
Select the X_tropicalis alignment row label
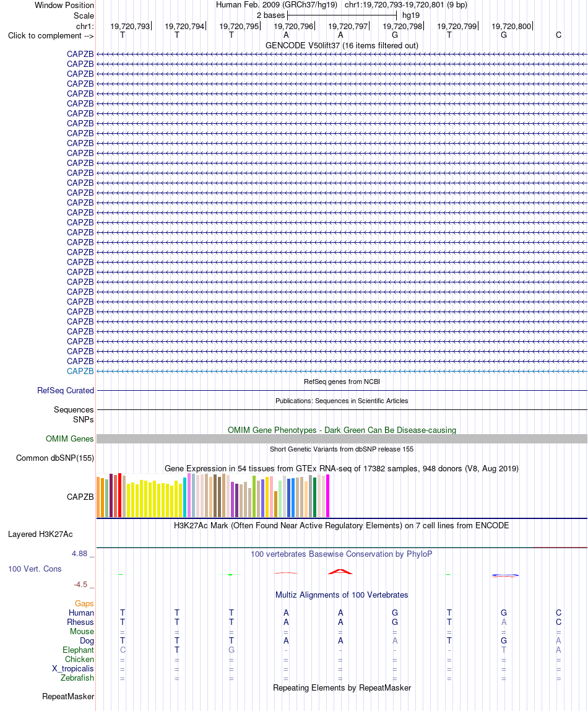click(73, 668)
